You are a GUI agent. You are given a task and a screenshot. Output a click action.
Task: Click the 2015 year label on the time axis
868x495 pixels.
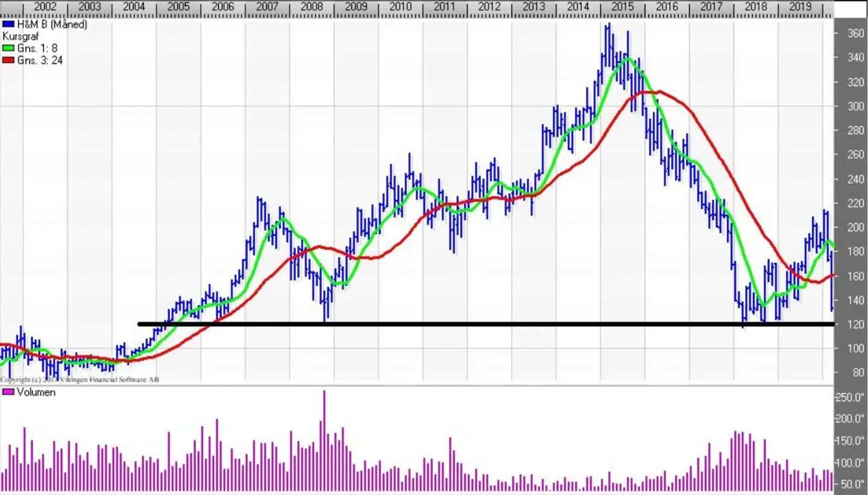tap(622, 7)
